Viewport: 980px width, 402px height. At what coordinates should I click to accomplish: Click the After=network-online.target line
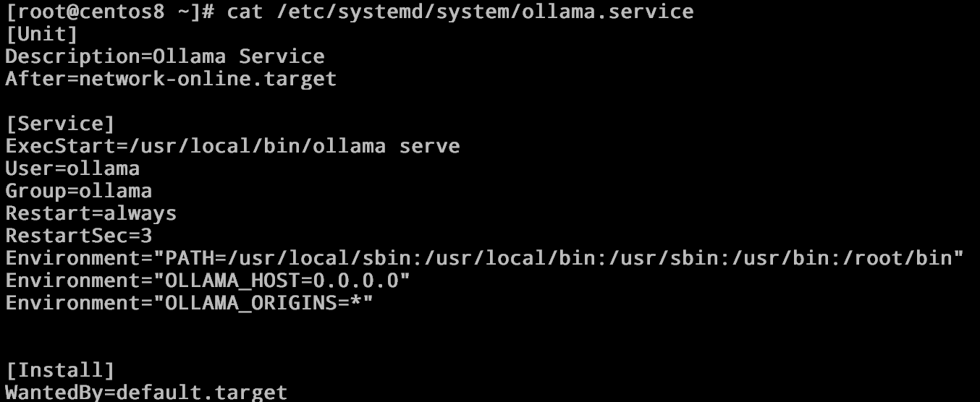(171, 79)
